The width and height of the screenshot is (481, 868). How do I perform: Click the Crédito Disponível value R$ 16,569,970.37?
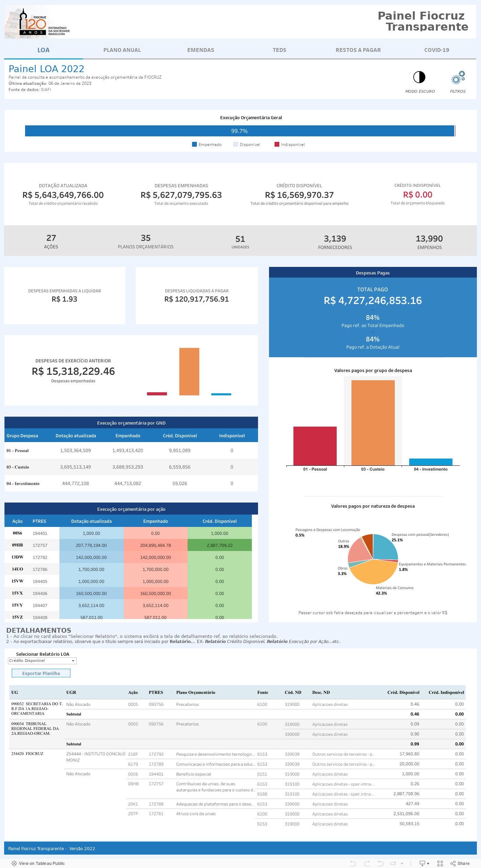[299, 195]
